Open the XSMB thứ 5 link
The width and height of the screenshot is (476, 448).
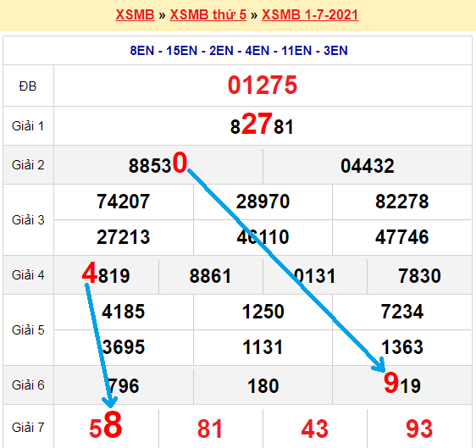(208, 14)
